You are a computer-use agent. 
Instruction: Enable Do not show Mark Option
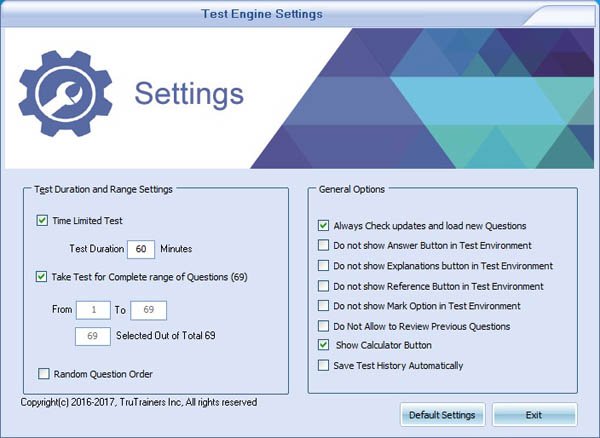(323, 306)
